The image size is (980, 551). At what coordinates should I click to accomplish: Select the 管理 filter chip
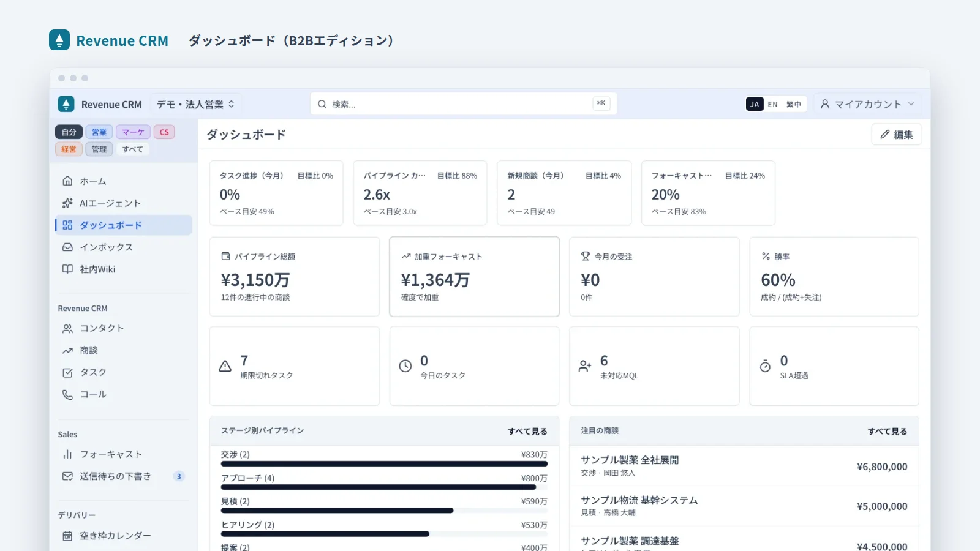coord(99,149)
